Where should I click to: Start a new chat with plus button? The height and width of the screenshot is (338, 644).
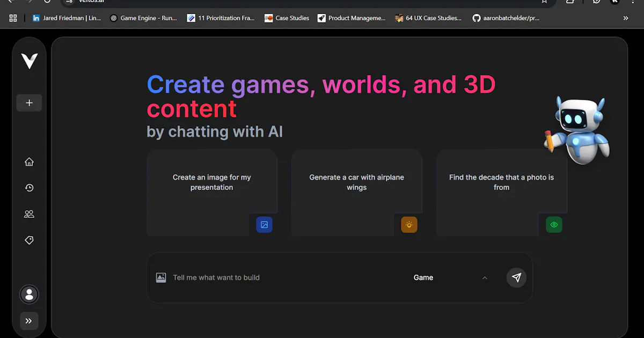pyautogui.click(x=29, y=103)
